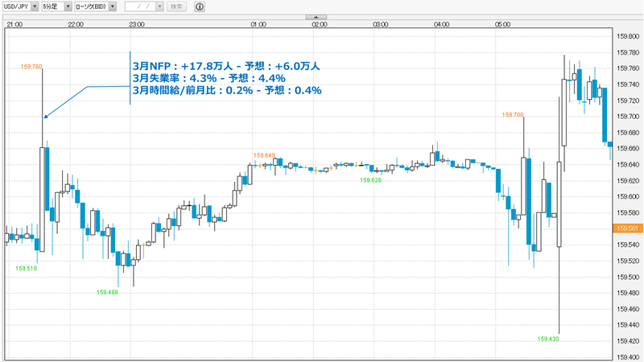The height and width of the screenshot is (362, 644).
Task: Click the 159.740 price axis label
Action: [x=628, y=84]
